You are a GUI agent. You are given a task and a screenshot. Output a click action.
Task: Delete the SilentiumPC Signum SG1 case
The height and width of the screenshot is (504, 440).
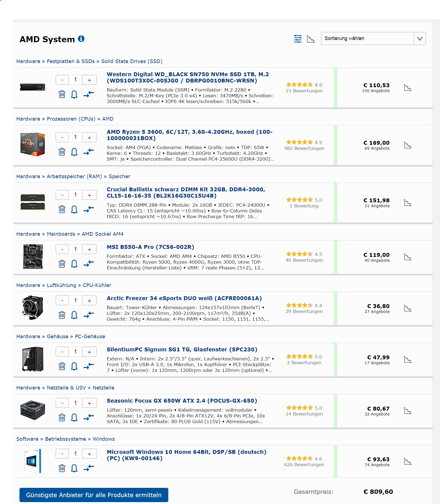click(62, 366)
